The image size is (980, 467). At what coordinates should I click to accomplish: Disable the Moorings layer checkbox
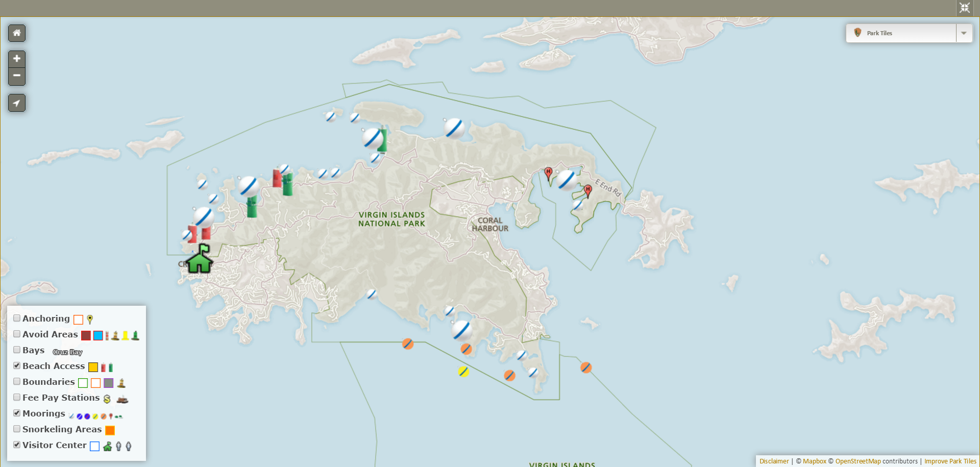(17, 413)
